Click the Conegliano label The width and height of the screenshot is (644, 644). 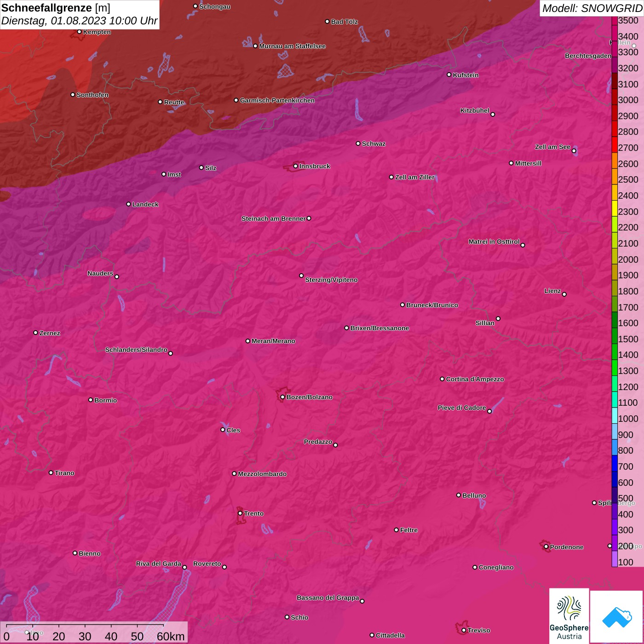(496, 567)
